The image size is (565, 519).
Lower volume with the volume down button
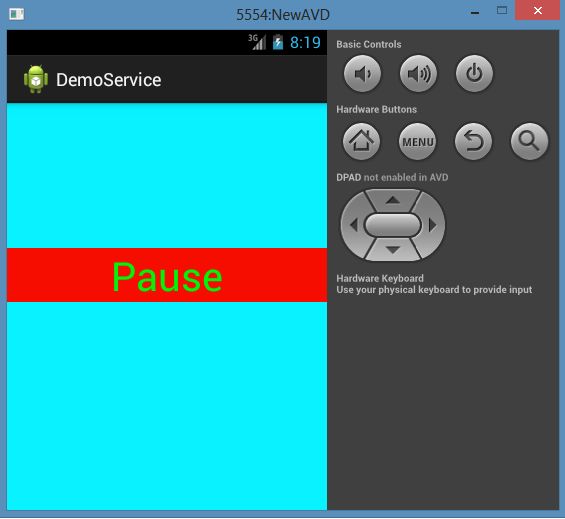point(362,74)
